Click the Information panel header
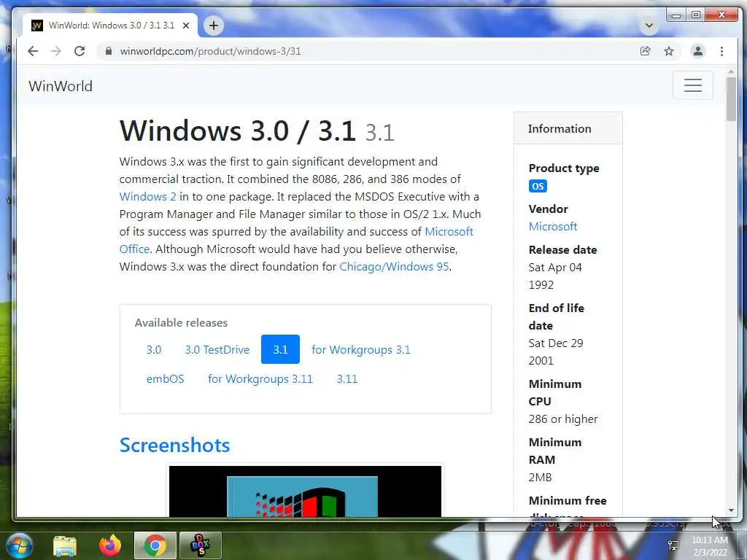The width and height of the screenshot is (747, 560). [568, 128]
